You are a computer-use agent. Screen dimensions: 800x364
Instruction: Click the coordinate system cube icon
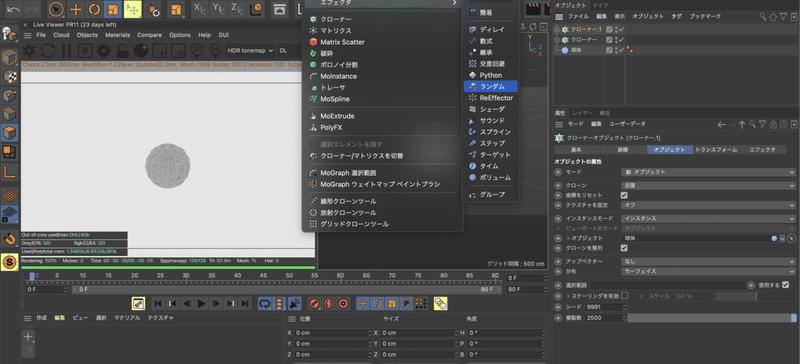[257, 9]
